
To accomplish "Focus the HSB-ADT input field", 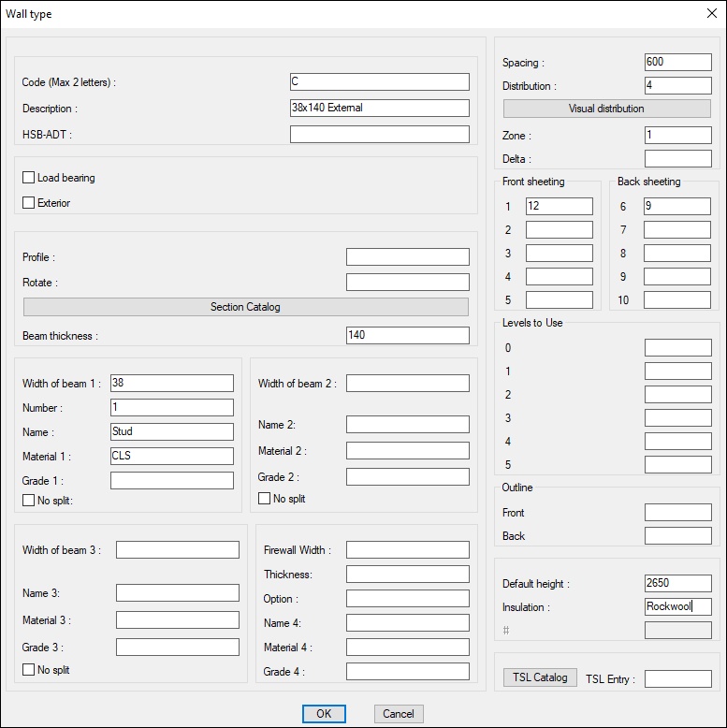I will tap(379, 134).
